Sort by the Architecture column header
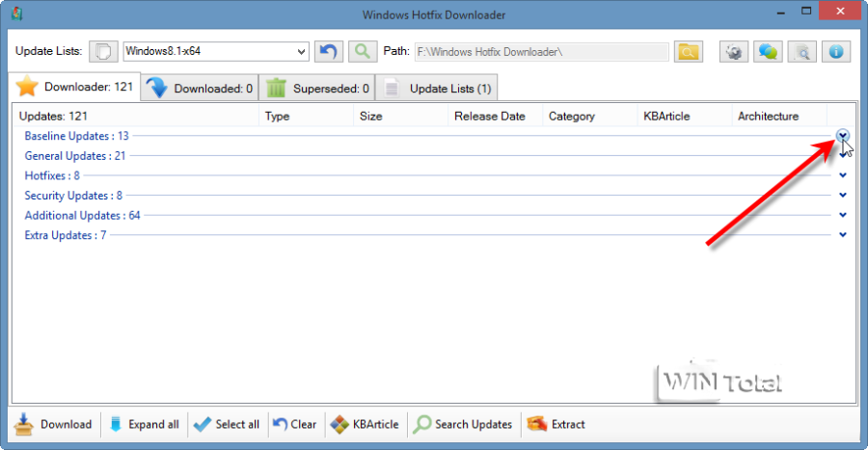This screenshot has width=868, height=450. pos(779,116)
